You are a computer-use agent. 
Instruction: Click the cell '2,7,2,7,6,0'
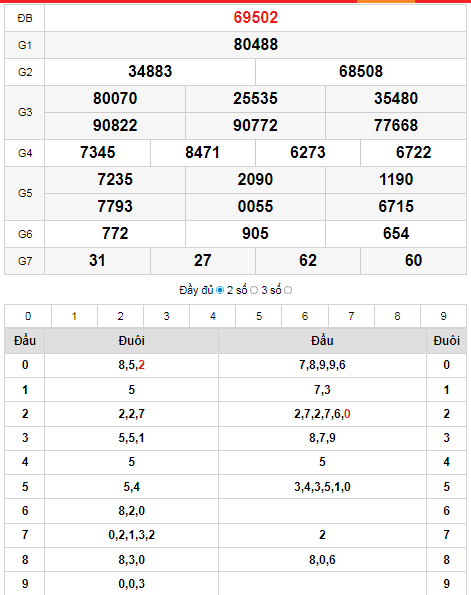pos(322,414)
